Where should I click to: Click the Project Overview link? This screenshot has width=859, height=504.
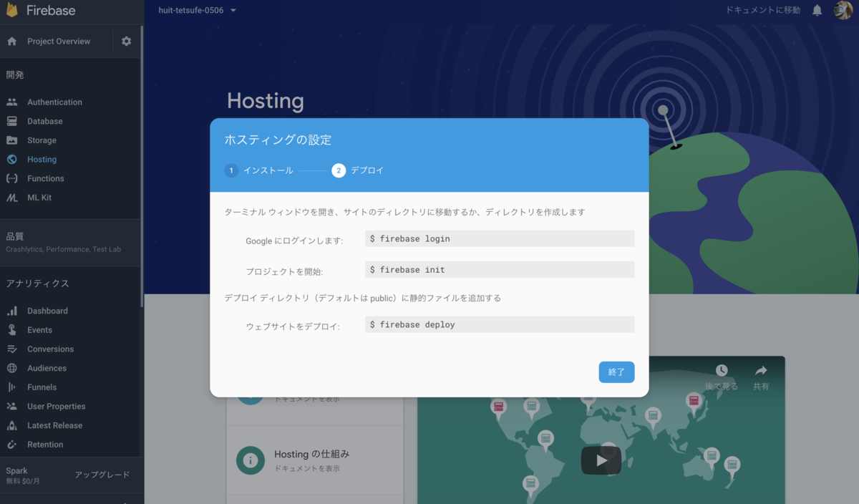pyautogui.click(x=59, y=42)
